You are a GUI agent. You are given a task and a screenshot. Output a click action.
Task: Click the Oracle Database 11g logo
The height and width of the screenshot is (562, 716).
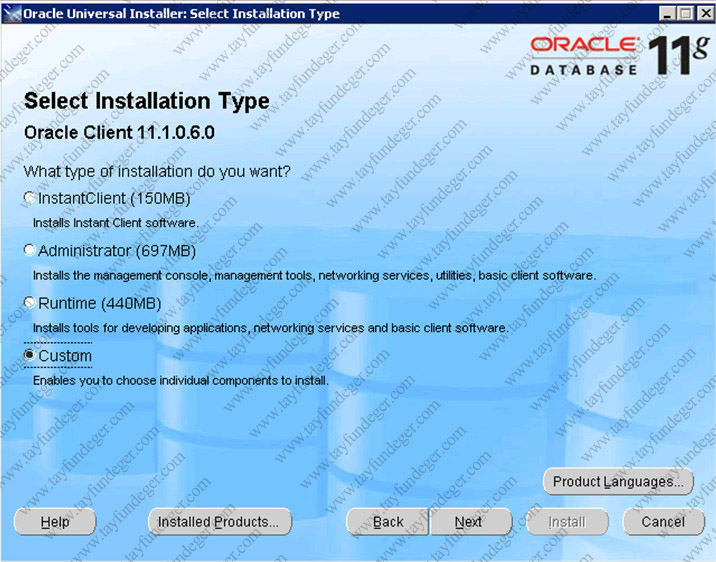click(x=618, y=57)
